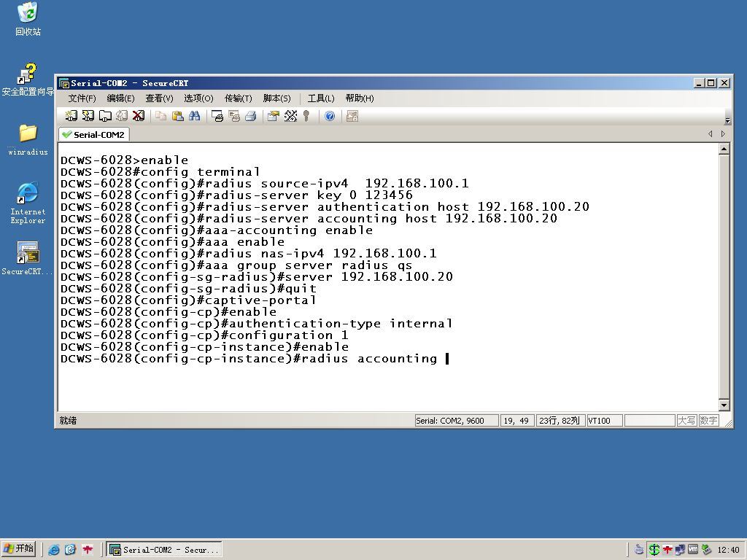Click the terminal scrollbar up arrow
The height and width of the screenshot is (560, 747).
click(x=724, y=149)
